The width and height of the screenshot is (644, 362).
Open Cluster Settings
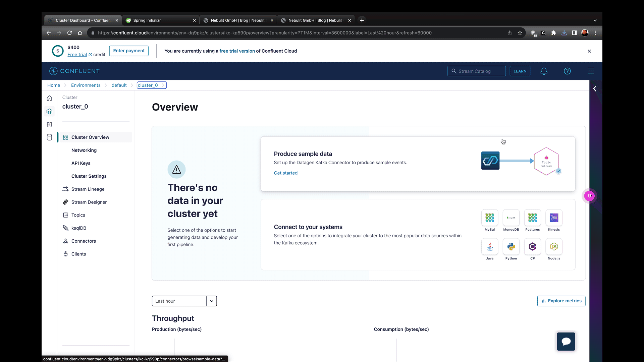pyautogui.click(x=89, y=176)
